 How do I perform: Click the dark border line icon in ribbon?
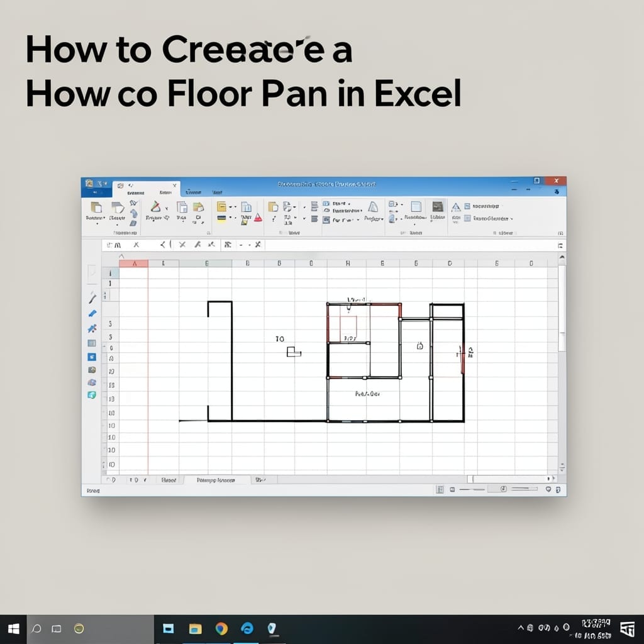click(x=221, y=218)
